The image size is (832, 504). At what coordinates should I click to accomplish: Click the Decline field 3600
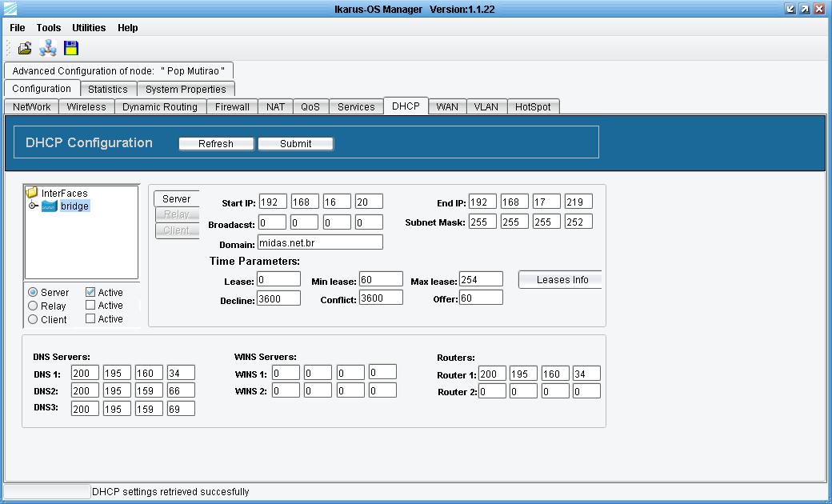point(278,298)
